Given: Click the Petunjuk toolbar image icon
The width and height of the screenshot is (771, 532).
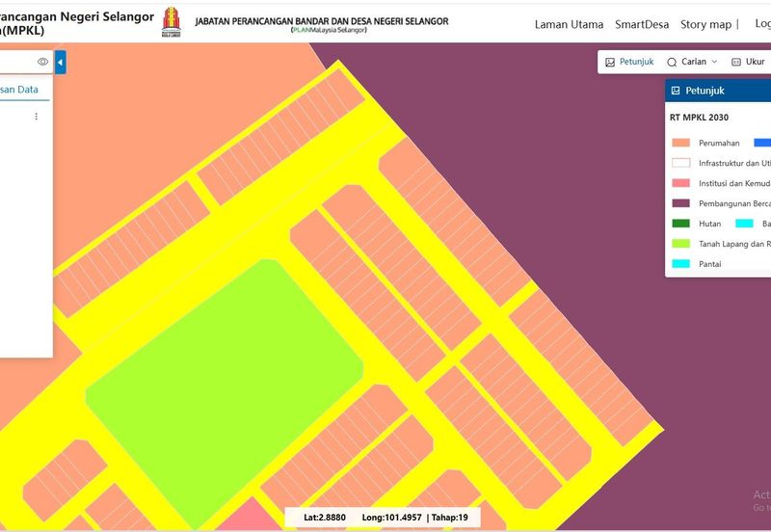Looking at the screenshot, I should [610, 62].
